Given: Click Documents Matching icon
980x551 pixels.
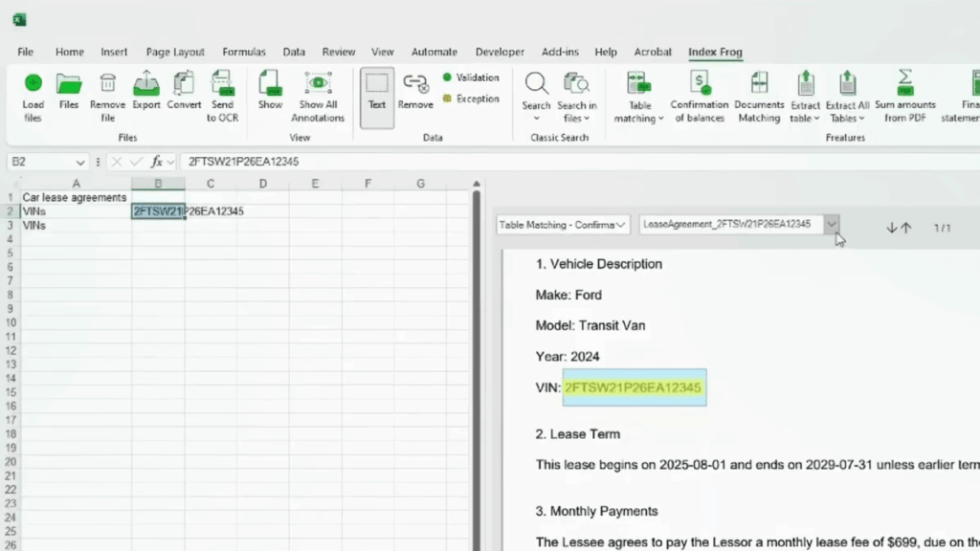Looking at the screenshot, I should 759,83.
